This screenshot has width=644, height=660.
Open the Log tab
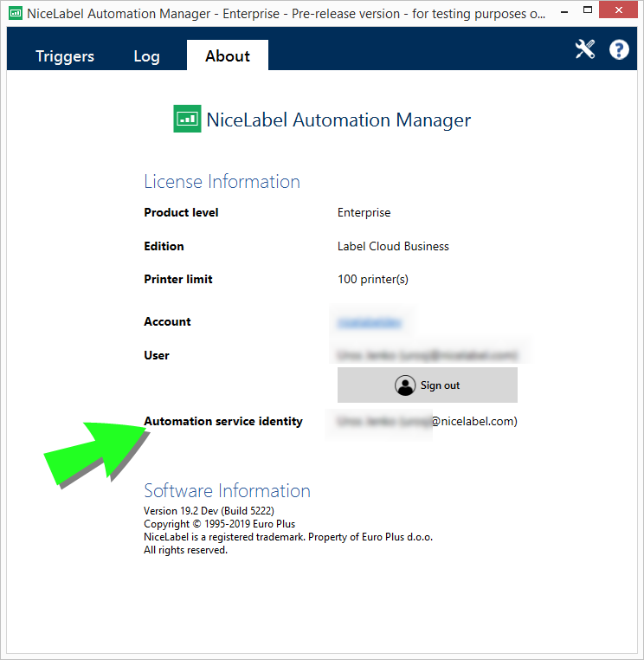(x=146, y=56)
